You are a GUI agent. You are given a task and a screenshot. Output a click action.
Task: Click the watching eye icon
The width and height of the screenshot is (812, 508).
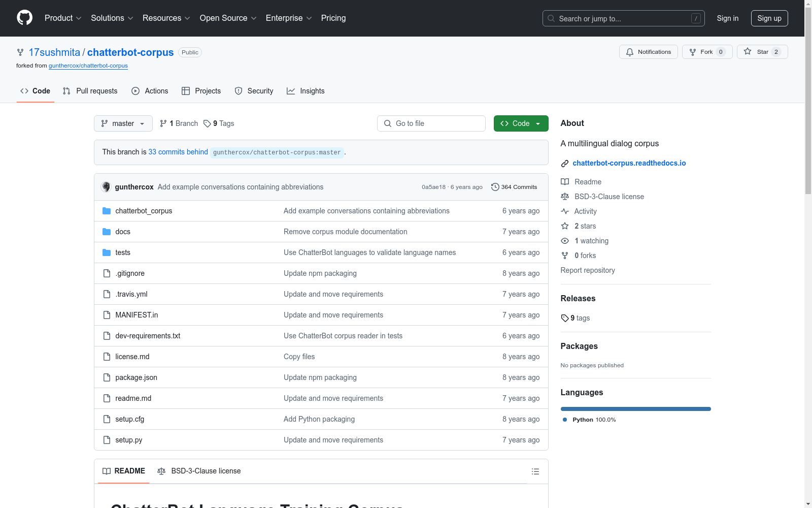point(565,241)
